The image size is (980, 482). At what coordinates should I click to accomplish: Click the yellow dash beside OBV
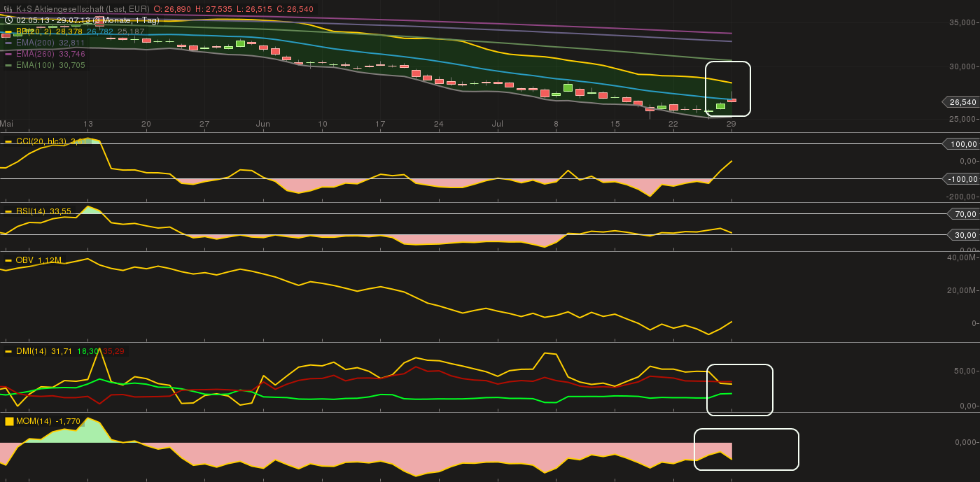tap(8, 260)
